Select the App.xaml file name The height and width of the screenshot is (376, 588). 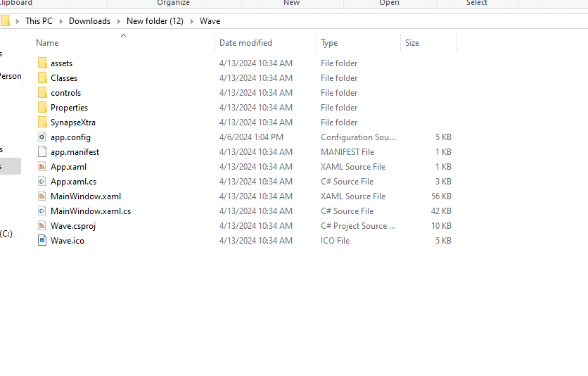click(x=69, y=167)
